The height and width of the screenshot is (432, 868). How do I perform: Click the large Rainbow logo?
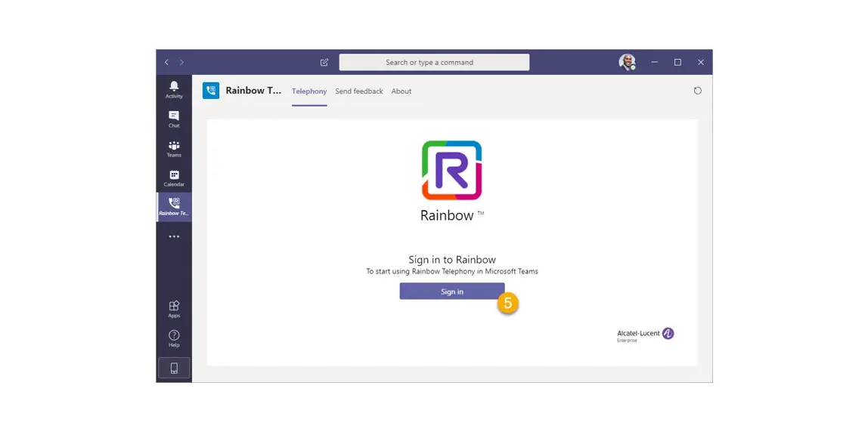click(x=451, y=170)
